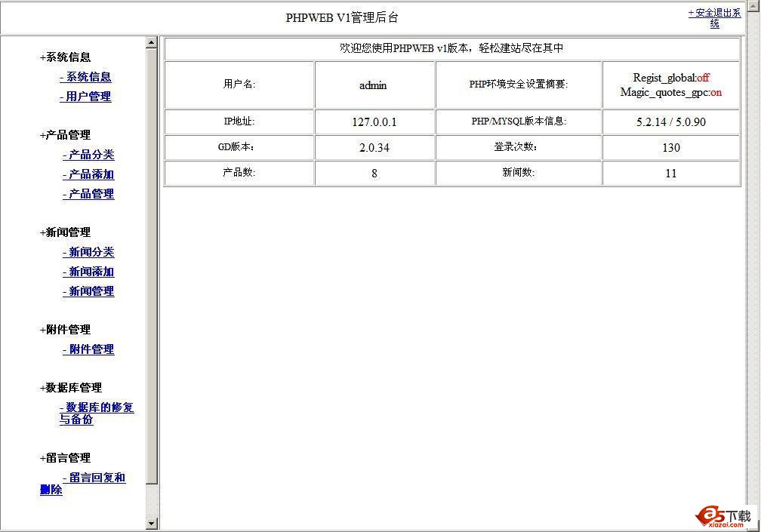Click the +留言管理 section heading
761x532 pixels.
click(x=65, y=458)
